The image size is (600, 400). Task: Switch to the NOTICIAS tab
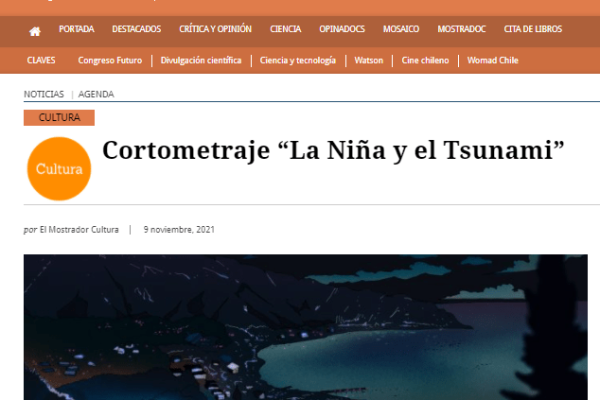(44, 94)
